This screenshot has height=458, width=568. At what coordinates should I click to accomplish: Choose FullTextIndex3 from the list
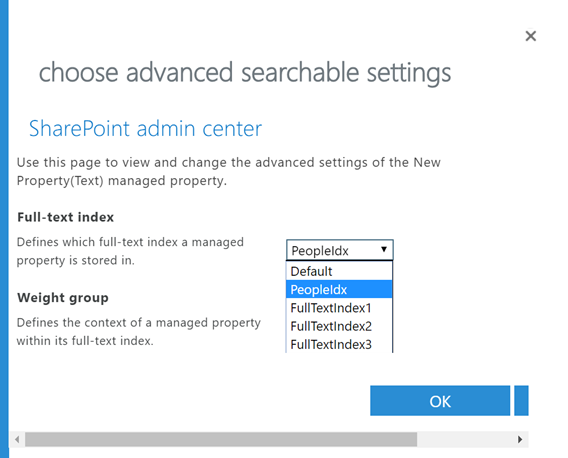point(339,344)
